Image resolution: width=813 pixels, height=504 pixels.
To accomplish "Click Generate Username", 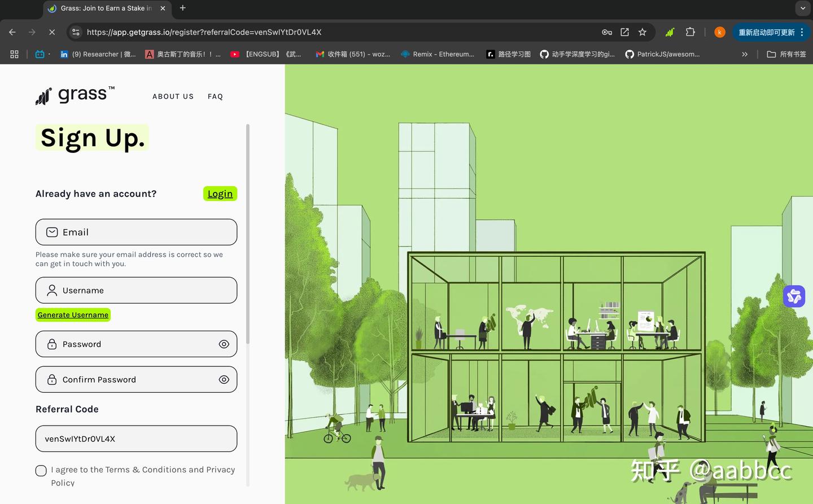I will [73, 315].
